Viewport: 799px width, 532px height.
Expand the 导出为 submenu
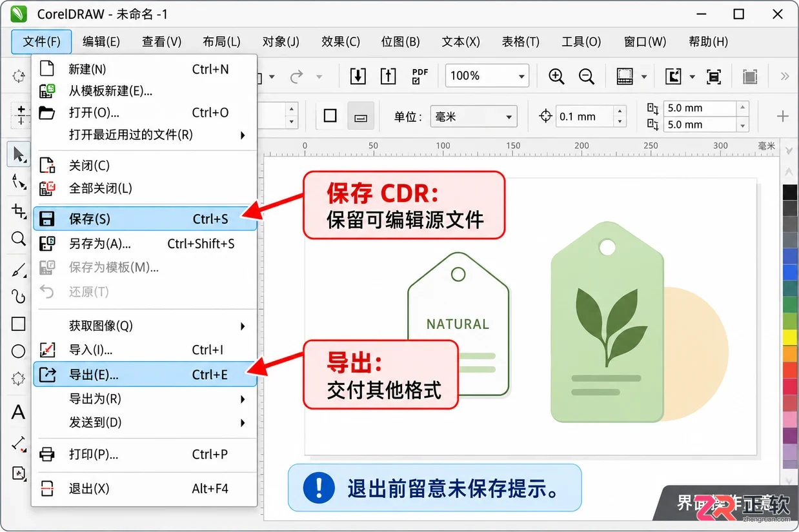click(243, 399)
